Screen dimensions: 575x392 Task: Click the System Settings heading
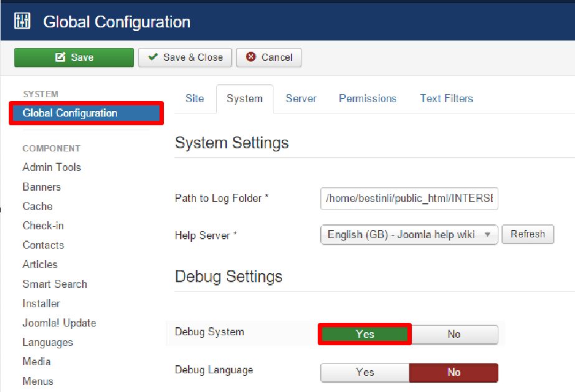[x=232, y=143]
